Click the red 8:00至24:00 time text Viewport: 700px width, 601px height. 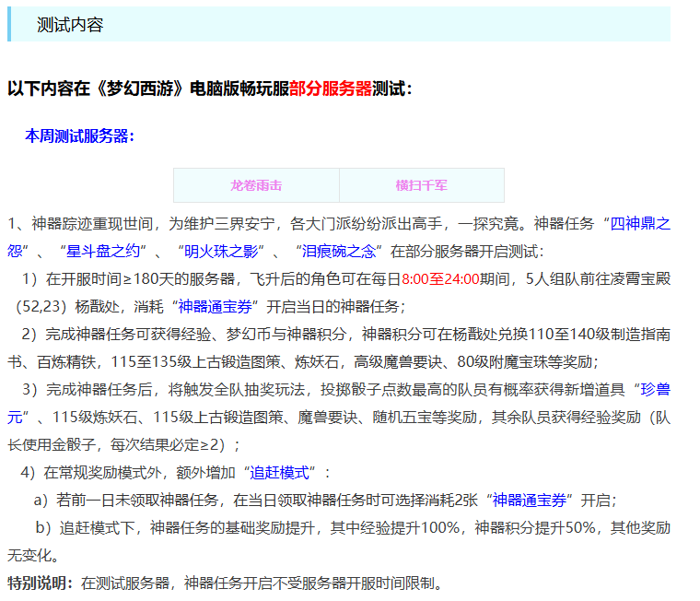point(440,278)
